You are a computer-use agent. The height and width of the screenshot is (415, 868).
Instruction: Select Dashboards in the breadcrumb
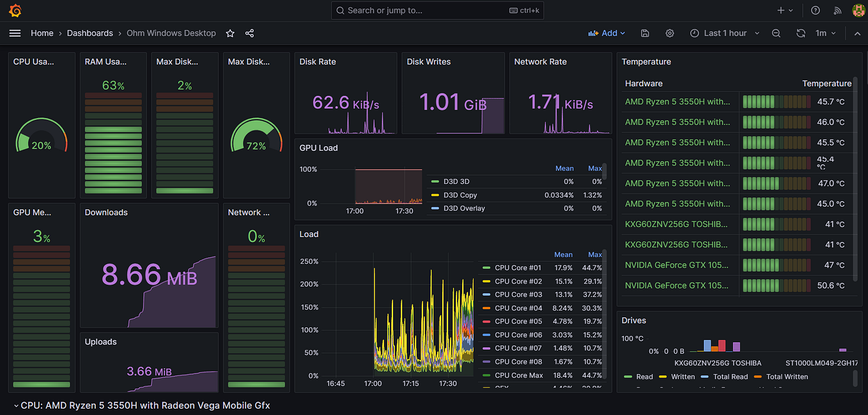[x=89, y=33]
